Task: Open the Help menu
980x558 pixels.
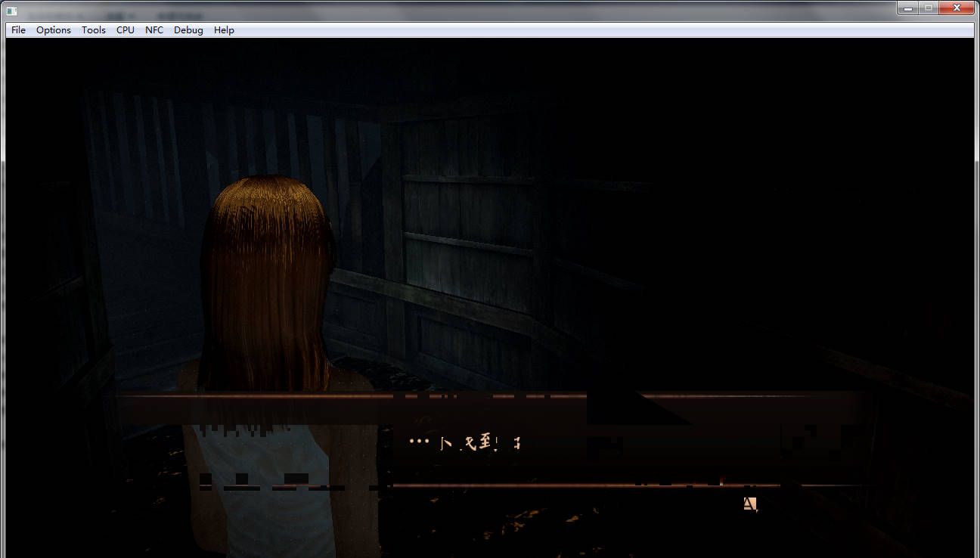Action: pos(224,30)
